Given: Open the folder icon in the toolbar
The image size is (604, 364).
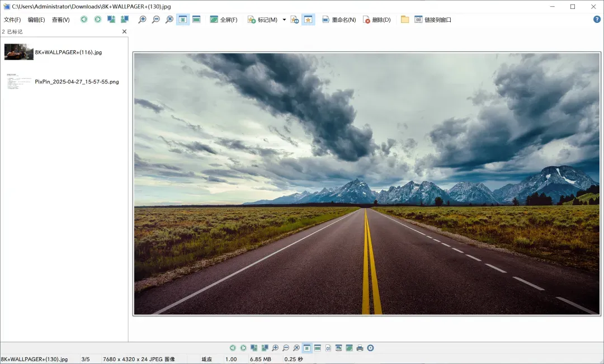Looking at the screenshot, I should [x=404, y=19].
